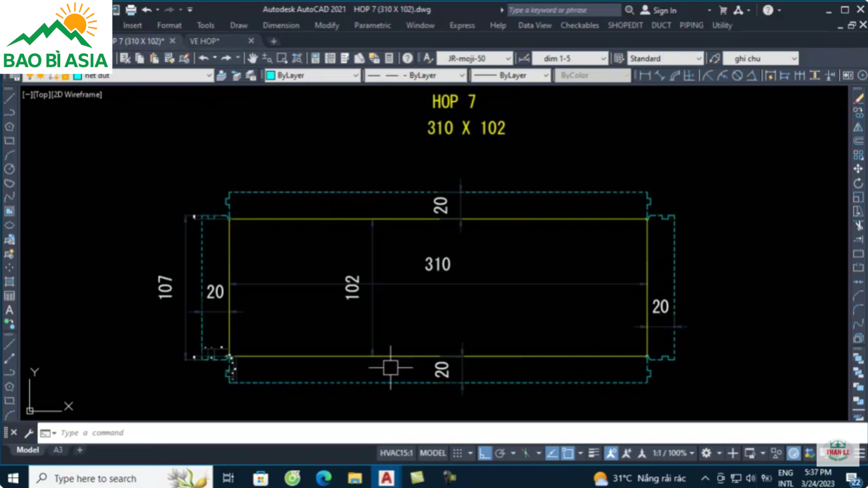
Task: Click the Sign In button
Action: tap(664, 10)
